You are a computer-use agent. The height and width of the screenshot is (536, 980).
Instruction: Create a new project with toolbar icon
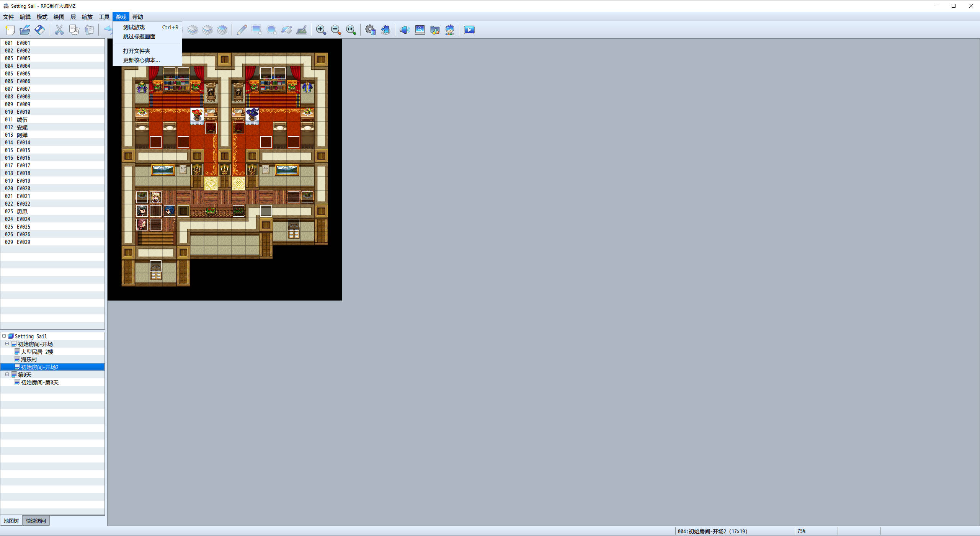(x=10, y=30)
